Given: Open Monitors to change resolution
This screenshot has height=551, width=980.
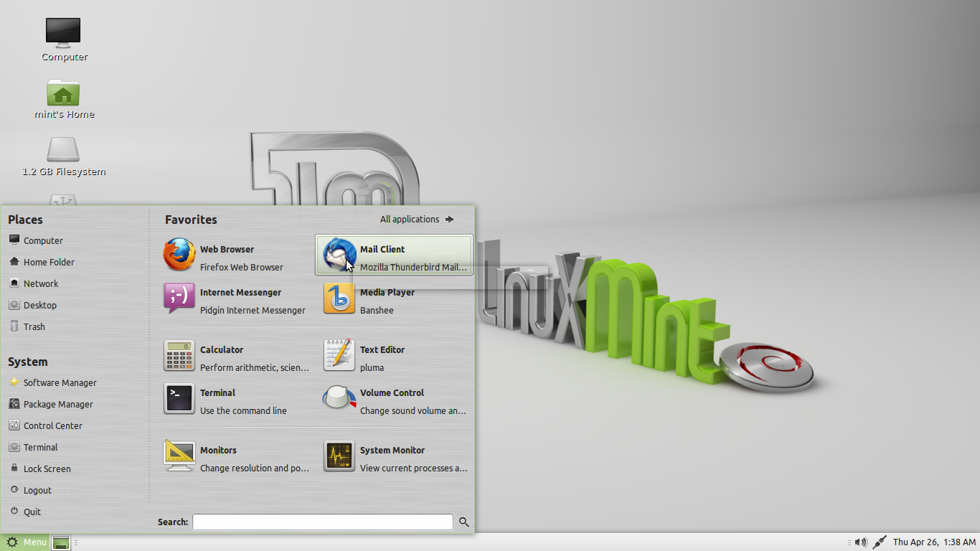Looking at the screenshot, I should point(219,458).
